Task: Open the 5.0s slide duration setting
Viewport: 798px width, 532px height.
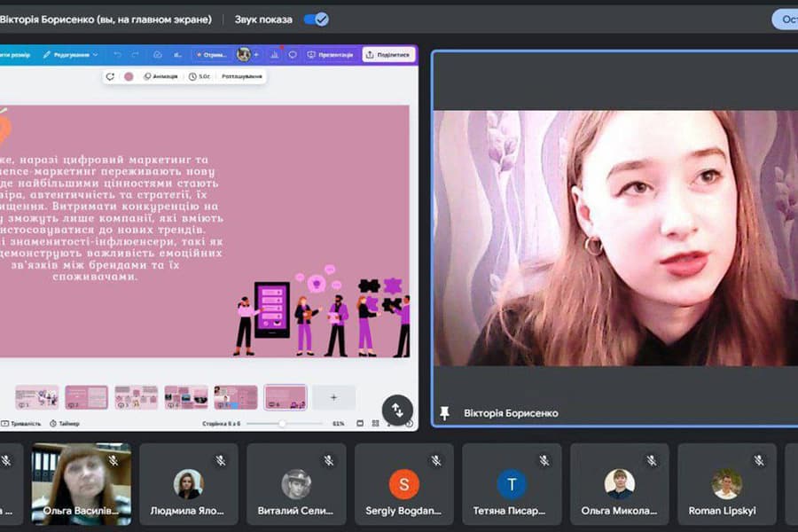Action: click(x=200, y=76)
